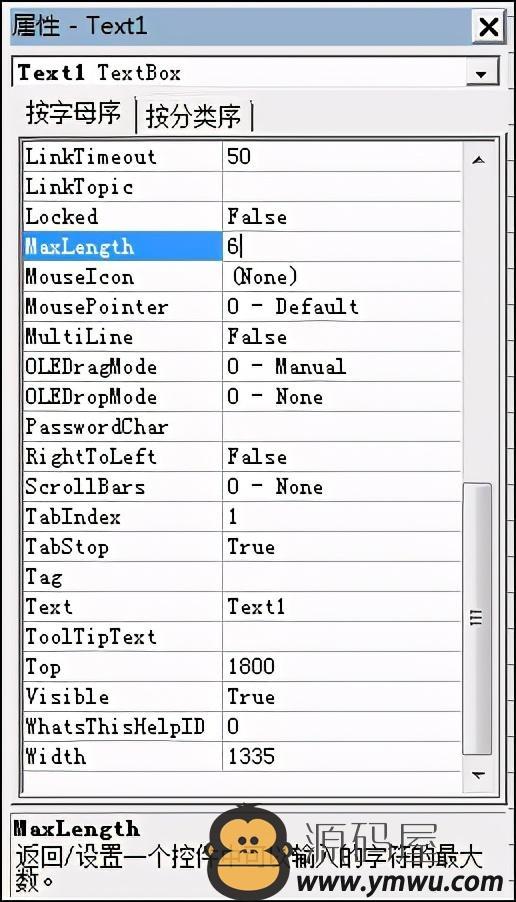
Task: Select the PasswordChar property value field
Action: [x=342, y=427]
